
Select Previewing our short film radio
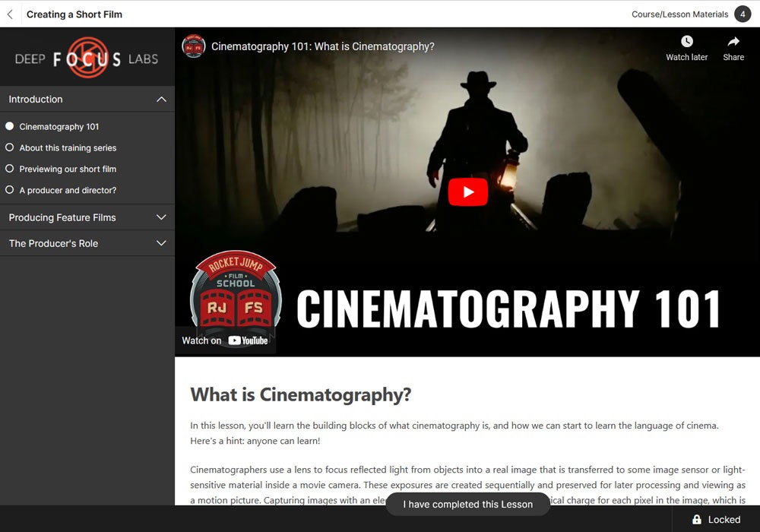click(10, 169)
